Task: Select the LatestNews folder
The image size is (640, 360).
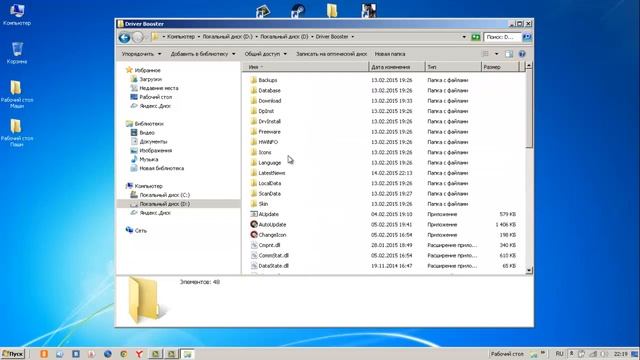Action: [272, 173]
